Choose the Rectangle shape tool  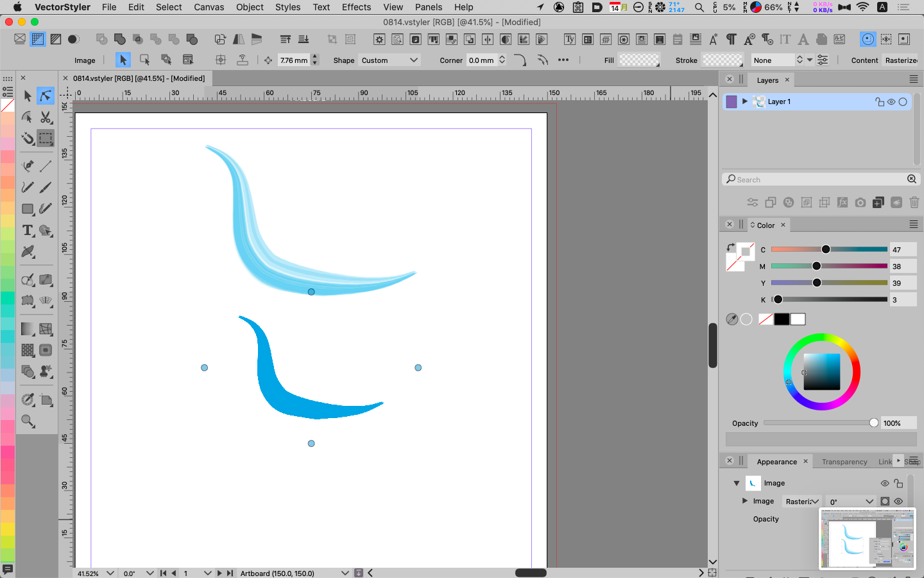pos(28,209)
